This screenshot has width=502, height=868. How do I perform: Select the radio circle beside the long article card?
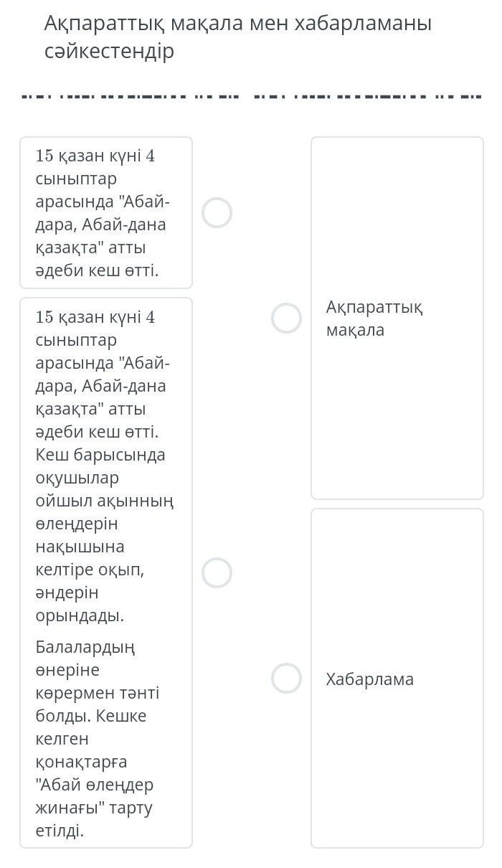tap(217, 572)
